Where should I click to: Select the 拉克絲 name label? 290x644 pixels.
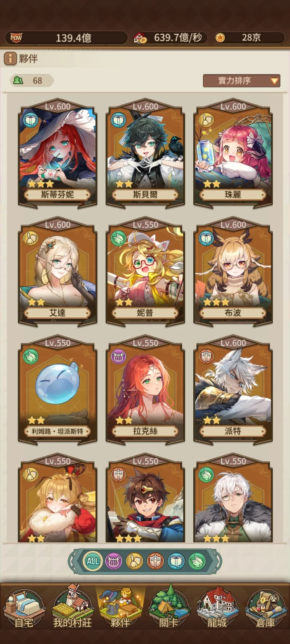(x=145, y=431)
